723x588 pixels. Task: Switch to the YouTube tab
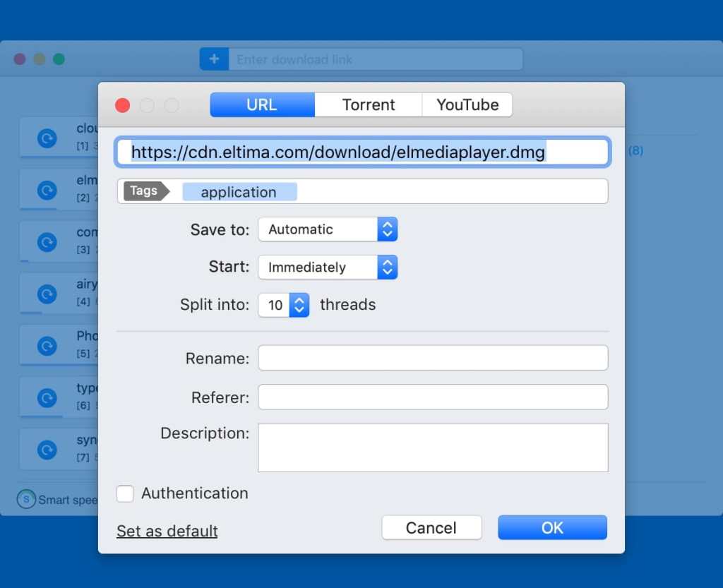click(x=467, y=105)
